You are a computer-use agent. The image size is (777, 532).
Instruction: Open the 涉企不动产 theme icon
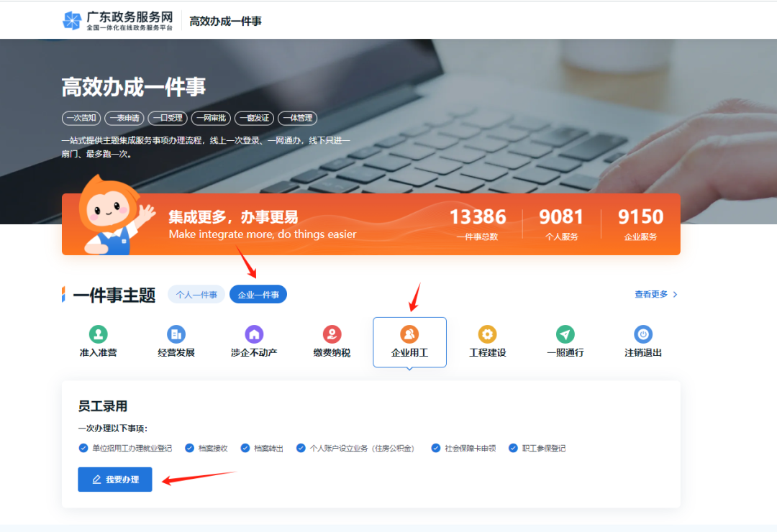coord(253,334)
